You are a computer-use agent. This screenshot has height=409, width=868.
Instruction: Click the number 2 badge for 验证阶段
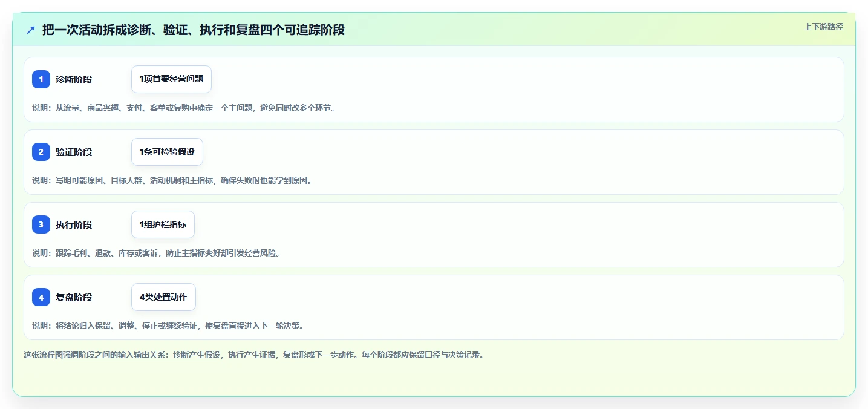(41, 152)
